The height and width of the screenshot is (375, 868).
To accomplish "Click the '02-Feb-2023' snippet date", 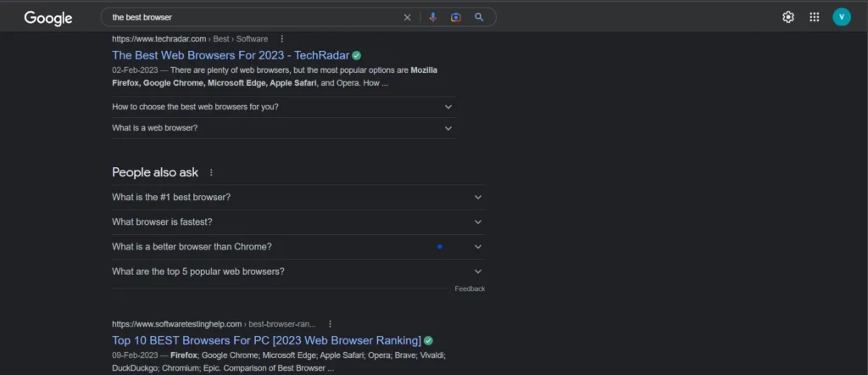I will pos(135,70).
